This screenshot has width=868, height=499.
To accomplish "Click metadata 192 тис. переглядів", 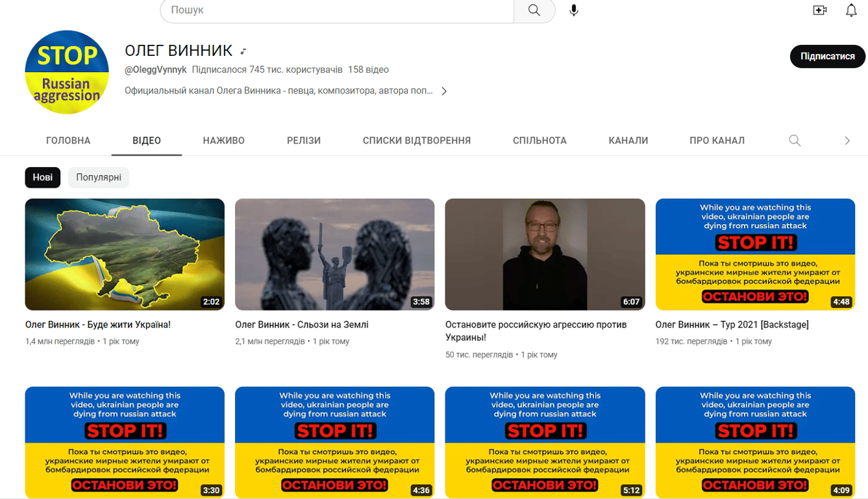I will pos(691,341).
